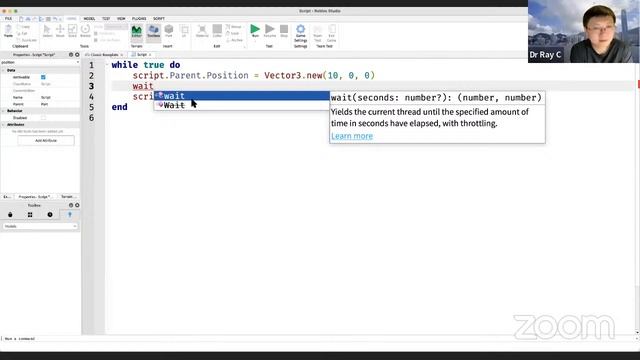Toggle the Archivable checkbox
The image size is (640, 360).
(x=43, y=77)
